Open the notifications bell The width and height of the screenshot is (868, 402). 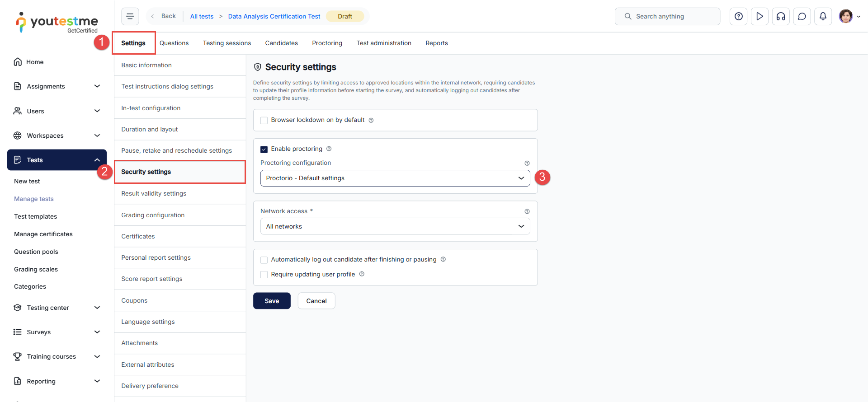click(823, 16)
